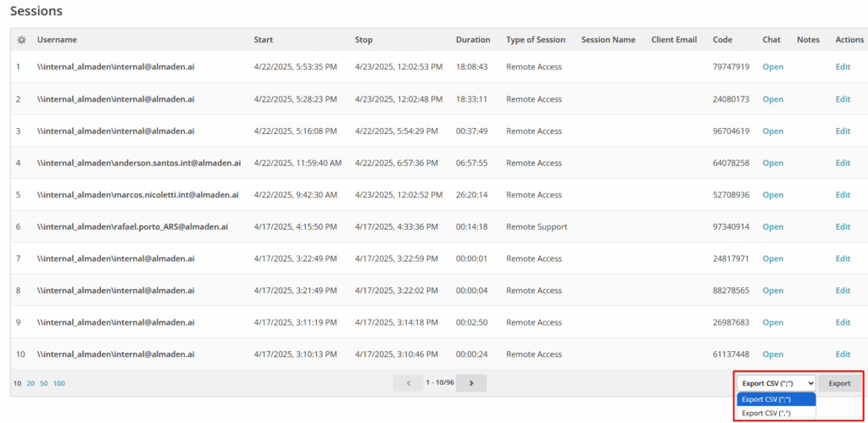This screenshot has width=868, height=423.
Task: Select Export CSV (";") option in list
Action: pyautogui.click(x=776, y=399)
